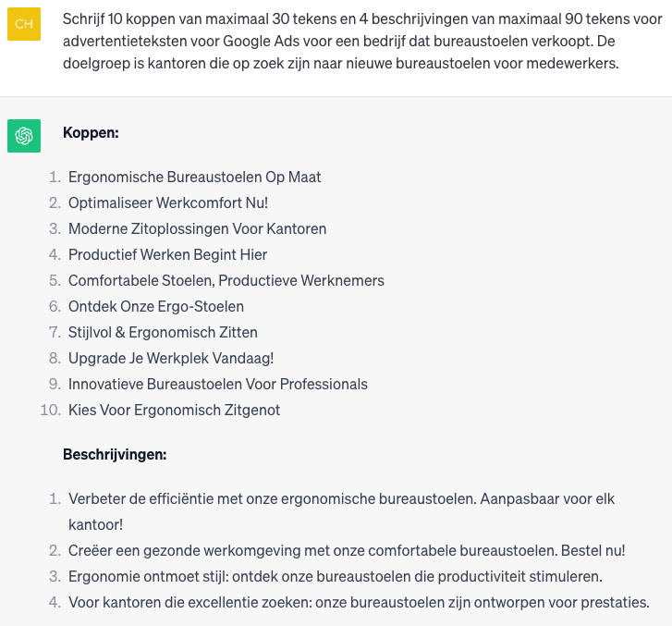
Task: Select headline 'Ergonomische Bureaustoelen Op Maat'
Action: pos(195,177)
